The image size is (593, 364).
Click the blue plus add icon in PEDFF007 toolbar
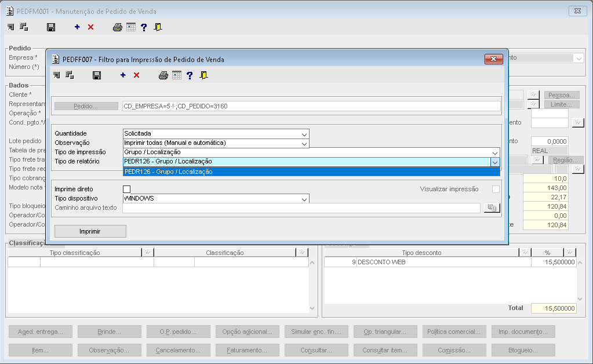[x=123, y=75]
